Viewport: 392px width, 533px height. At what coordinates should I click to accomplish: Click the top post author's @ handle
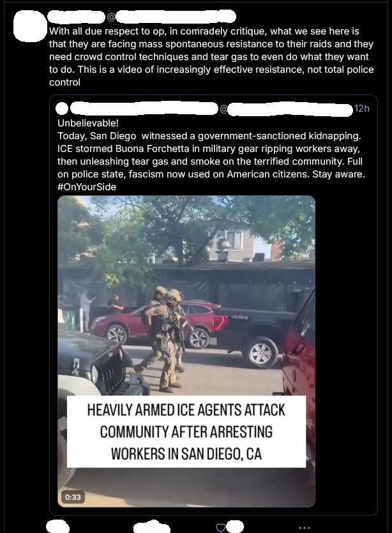point(172,17)
